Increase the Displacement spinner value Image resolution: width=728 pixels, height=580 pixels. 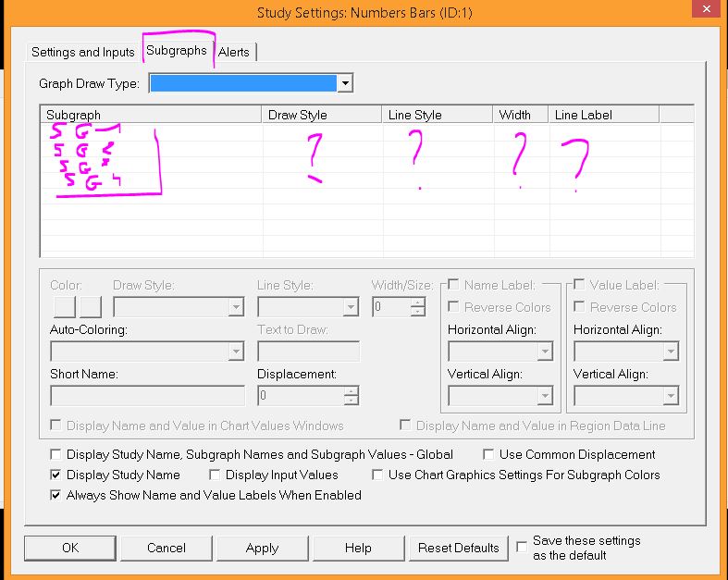click(352, 391)
